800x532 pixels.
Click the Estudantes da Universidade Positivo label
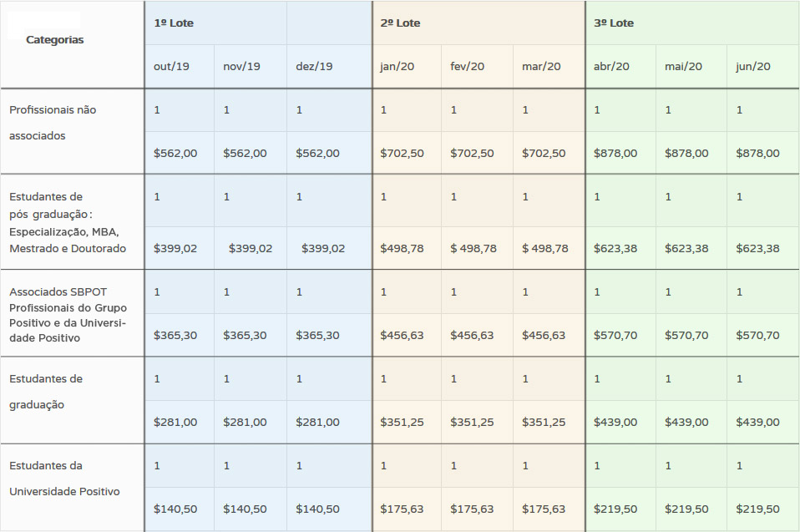click(64, 479)
